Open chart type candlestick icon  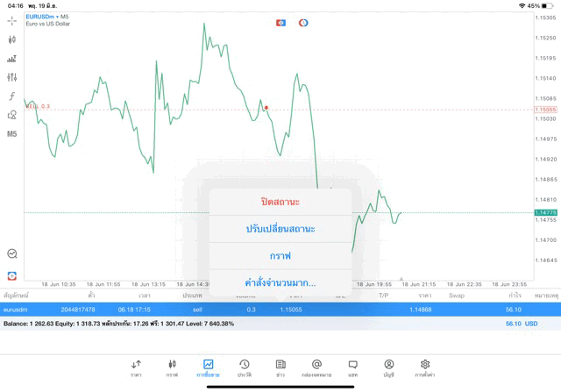pyautogui.click(x=11, y=39)
